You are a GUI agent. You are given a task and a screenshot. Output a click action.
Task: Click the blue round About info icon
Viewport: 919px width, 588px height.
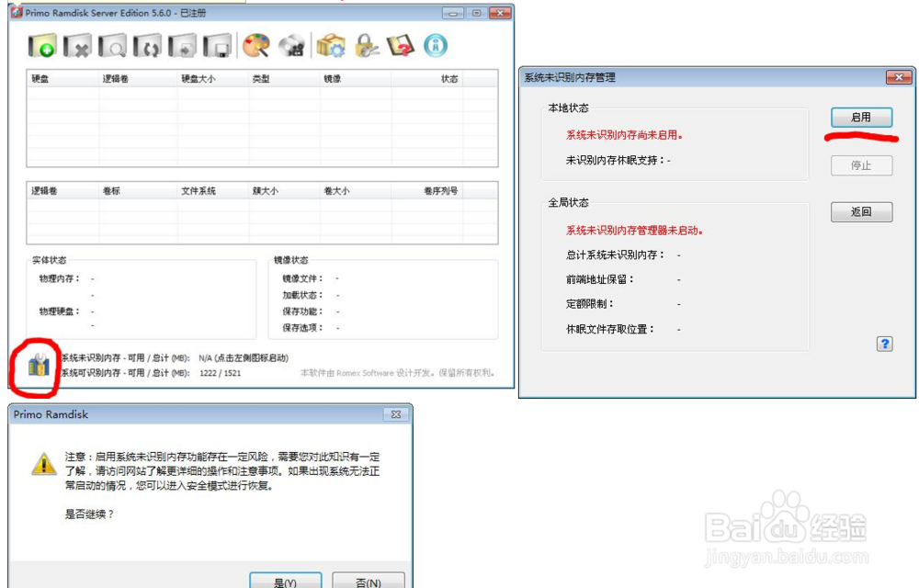click(436, 46)
